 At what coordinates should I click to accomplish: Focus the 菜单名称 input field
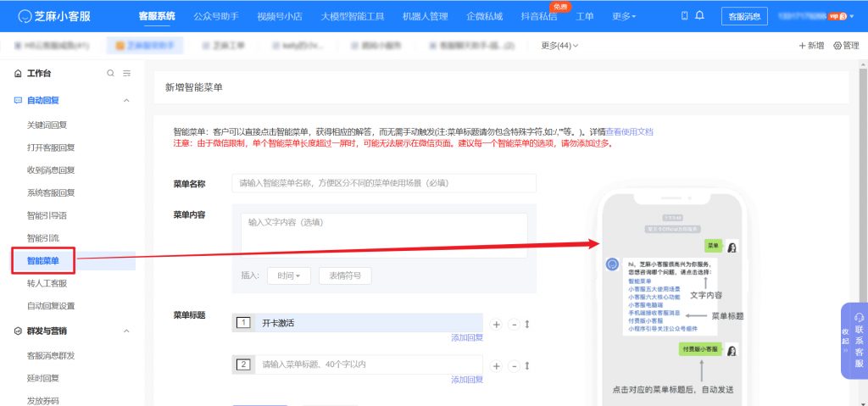[x=384, y=183]
